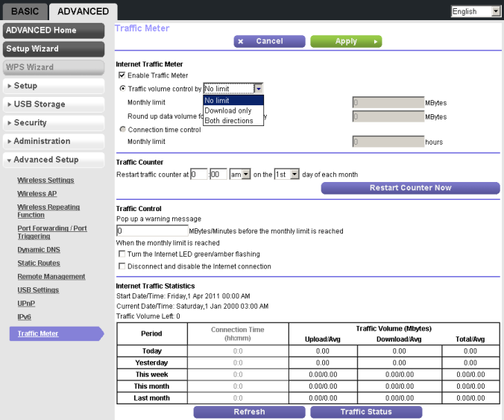Close the traffic volume control dropdown arrow
This screenshot has width=504, height=420.
coord(259,89)
